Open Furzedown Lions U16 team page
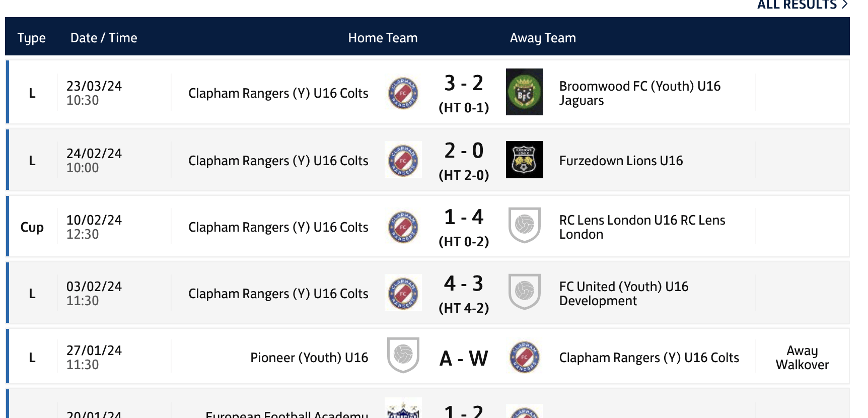This screenshot has width=868, height=418. click(621, 161)
